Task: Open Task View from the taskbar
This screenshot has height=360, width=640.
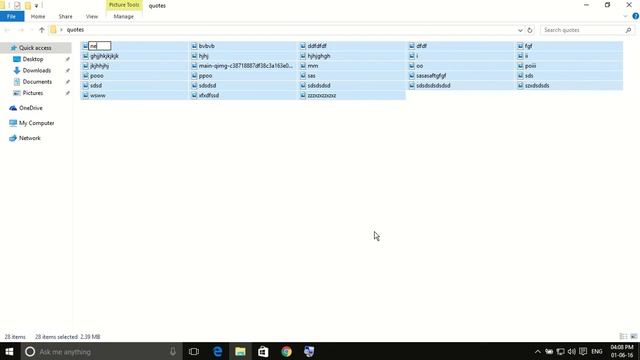Action: click(x=194, y=351)
